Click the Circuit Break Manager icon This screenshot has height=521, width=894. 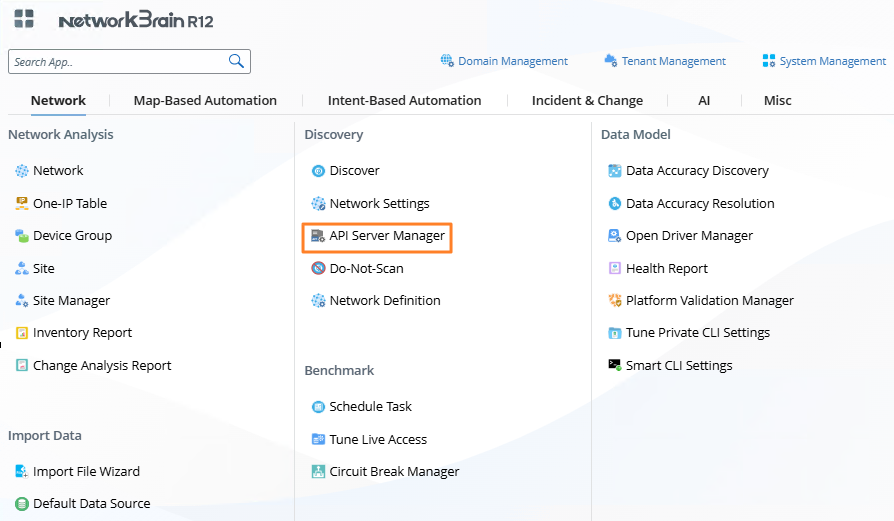(x=318, y=471)
